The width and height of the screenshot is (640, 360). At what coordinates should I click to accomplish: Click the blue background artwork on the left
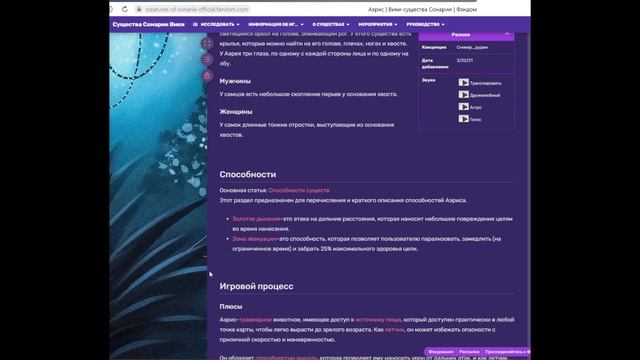[x=158, y=196]
